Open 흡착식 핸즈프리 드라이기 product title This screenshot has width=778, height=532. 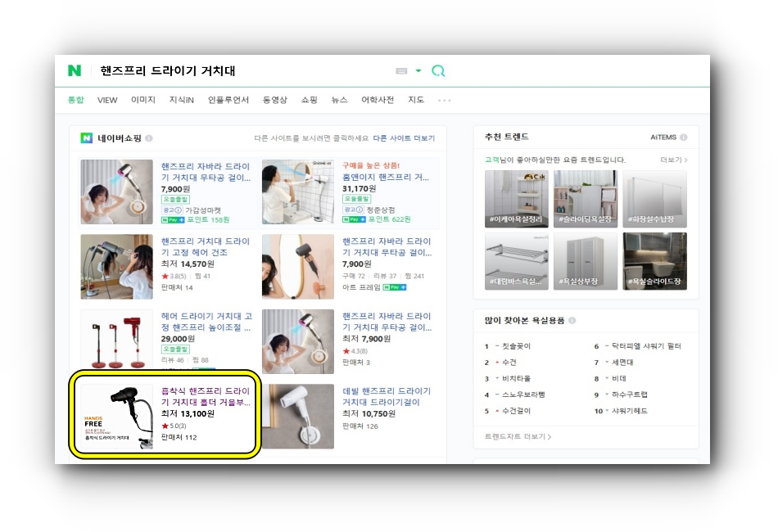206,396
